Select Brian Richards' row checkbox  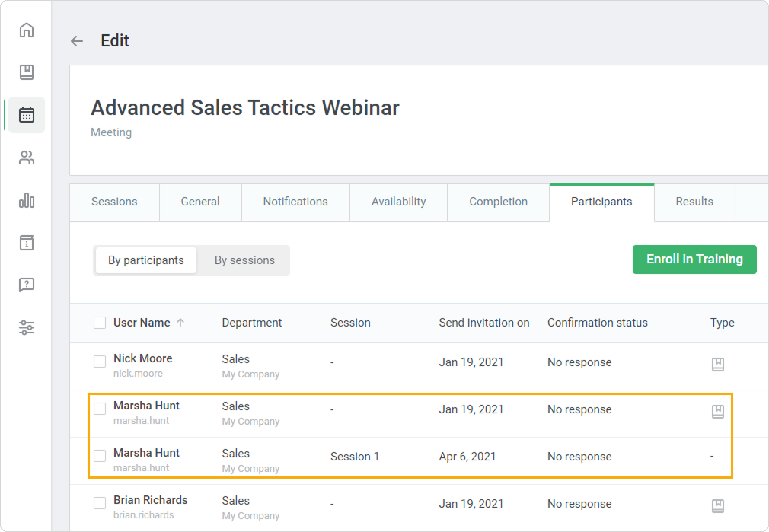[x=100, y=503]
